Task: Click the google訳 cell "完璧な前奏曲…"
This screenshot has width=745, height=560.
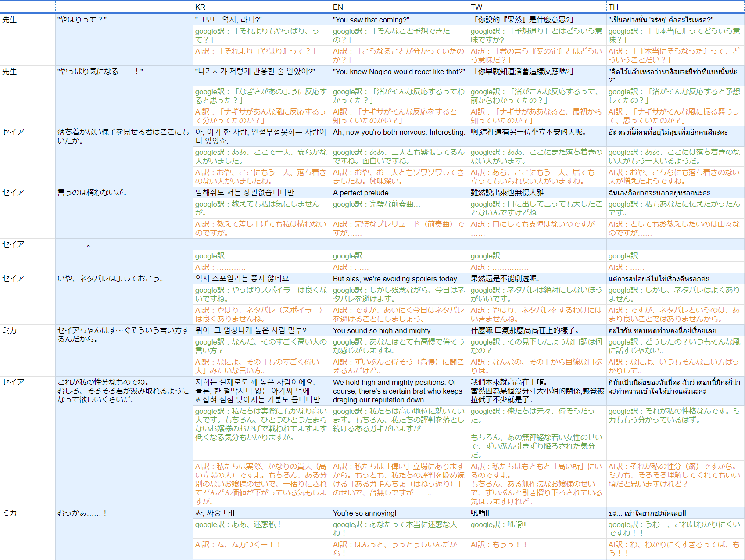Action: pyautogui.click(x=400, y=205)
